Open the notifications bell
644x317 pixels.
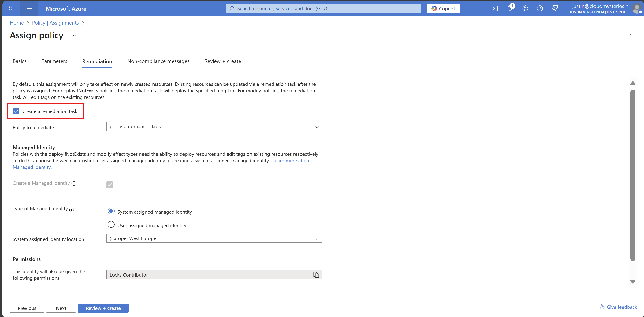[509, 8]
